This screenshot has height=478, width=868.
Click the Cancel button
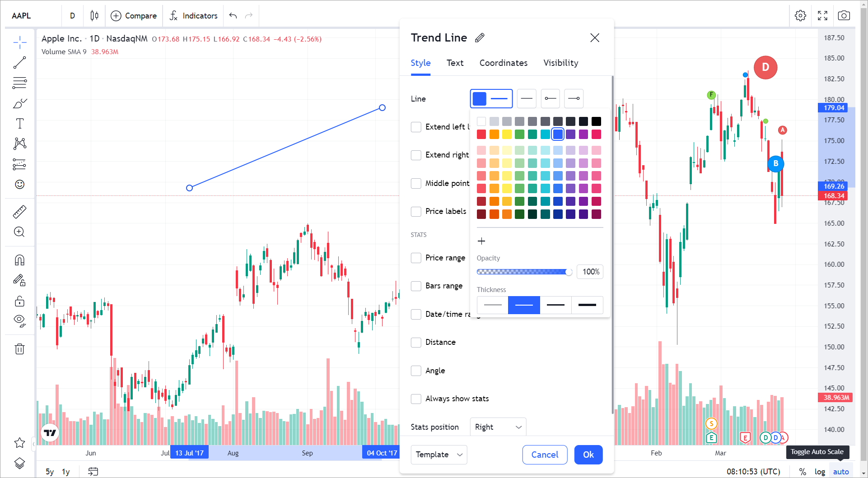click(545, 455)
